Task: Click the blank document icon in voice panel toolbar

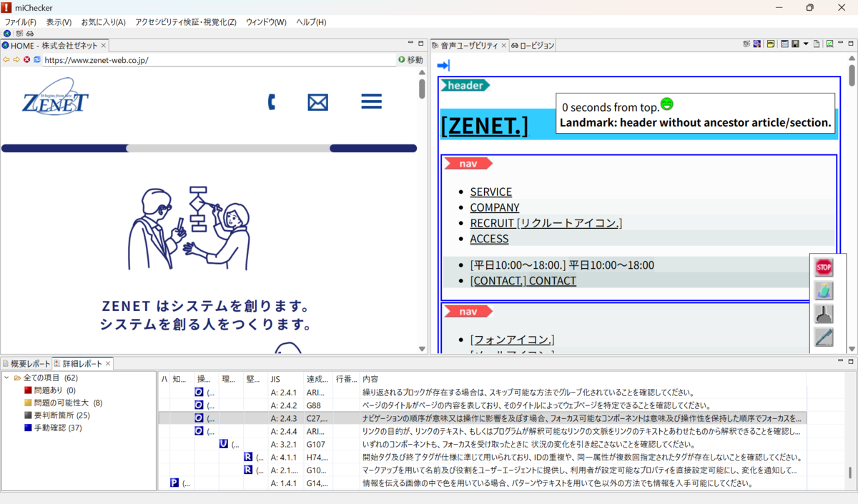Action: 817,44
